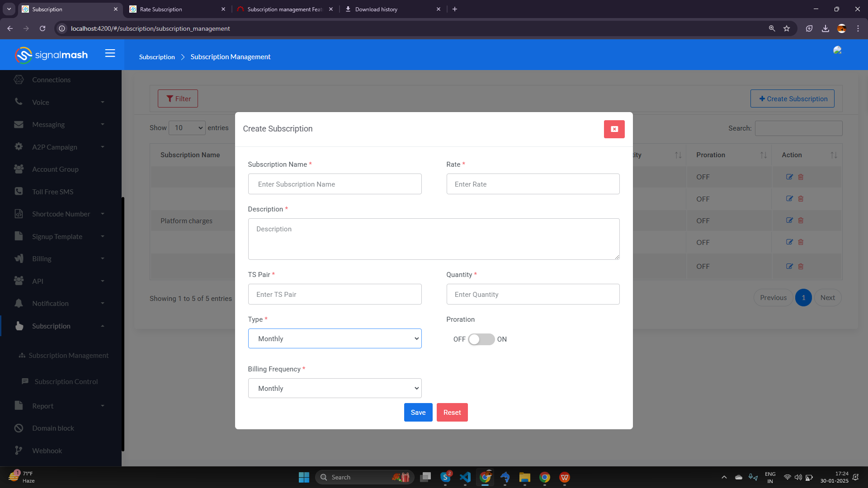Open the Windows Start menu
This screenshot has height=488, width=868.
[304, 477]
